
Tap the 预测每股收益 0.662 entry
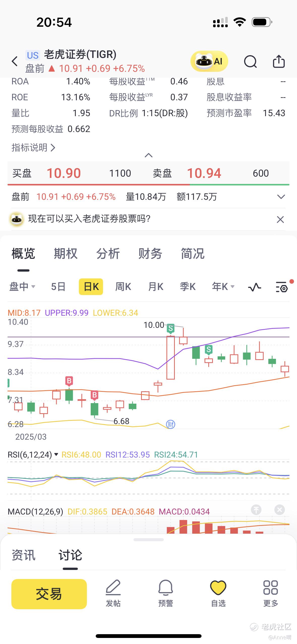tap(51, 129)
